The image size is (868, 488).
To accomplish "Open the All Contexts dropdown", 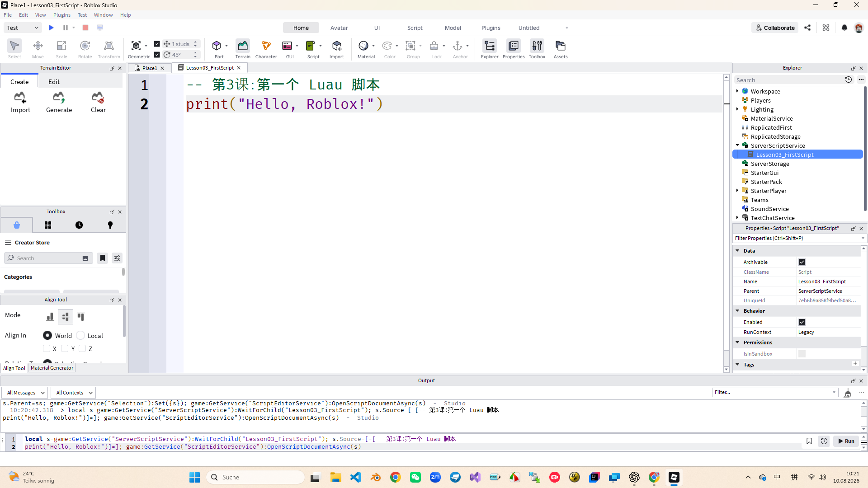I will point(73,393).
